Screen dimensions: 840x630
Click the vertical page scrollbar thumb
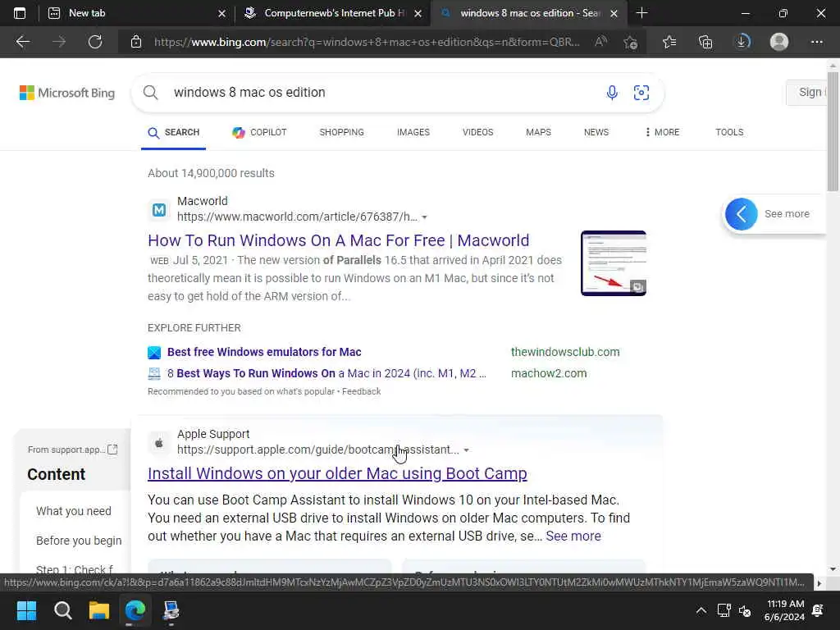(833, 130)
